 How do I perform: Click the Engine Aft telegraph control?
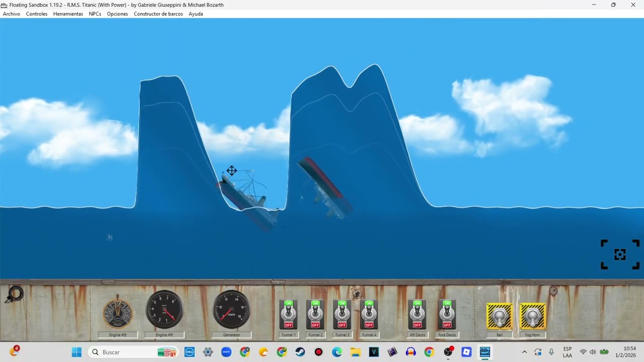coord(118,313)
